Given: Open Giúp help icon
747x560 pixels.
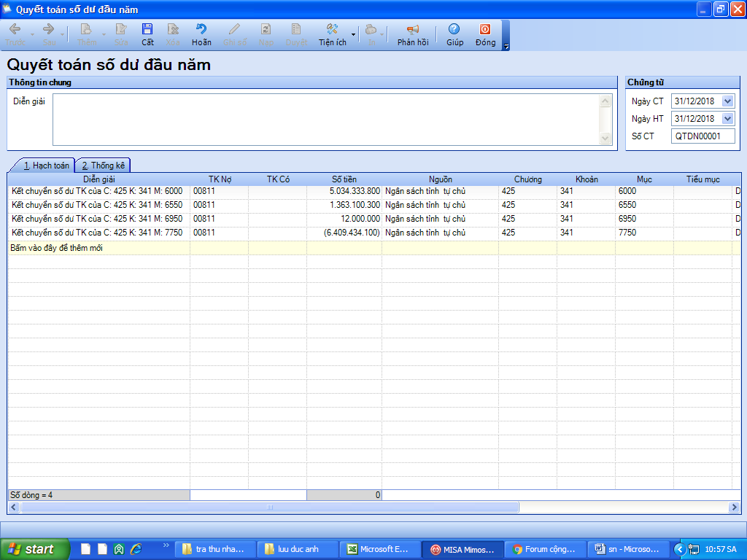Looking at the screenshot, I should [x=454, y=34].
